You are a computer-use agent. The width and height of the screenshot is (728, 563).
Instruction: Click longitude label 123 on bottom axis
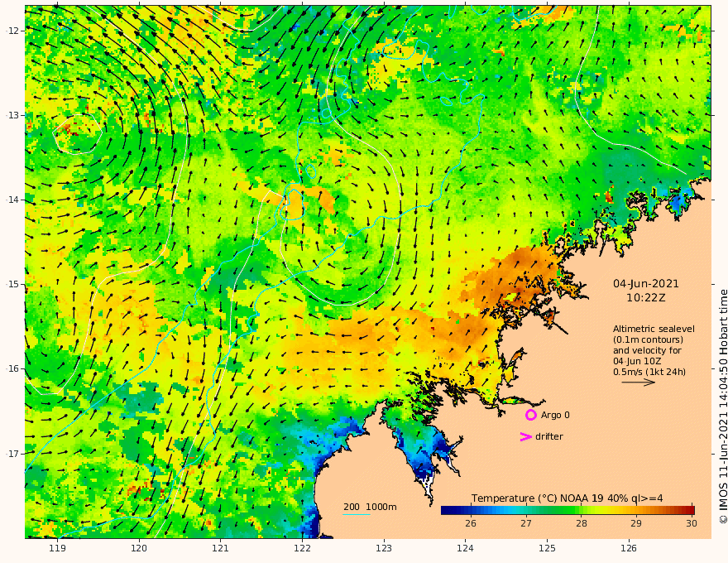[384, 548]
